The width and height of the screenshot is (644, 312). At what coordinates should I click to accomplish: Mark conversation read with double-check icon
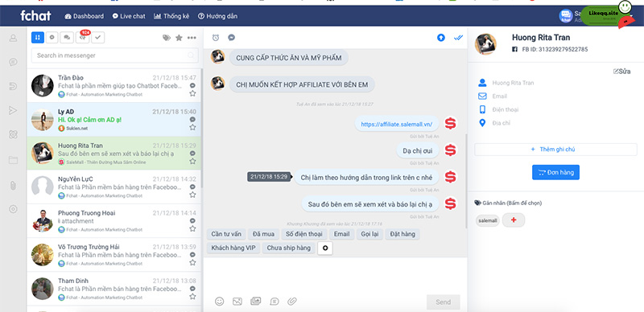point(458,38)
